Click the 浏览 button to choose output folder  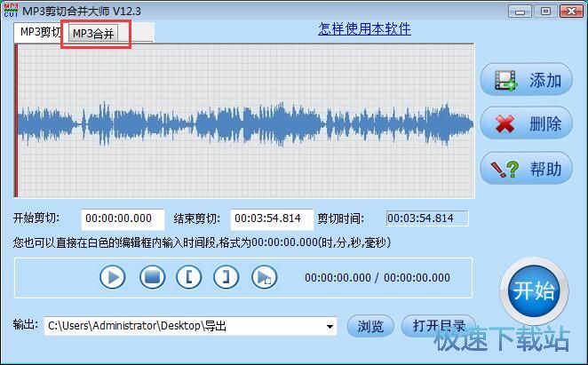point(370,326)
